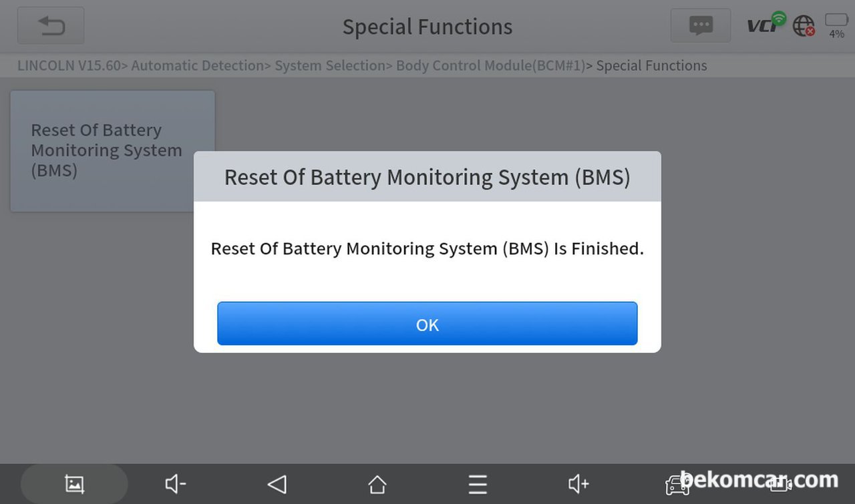This screenshot has height=504, width=855.
Task: Tap the globe network status icon
Action: click(804, 26)
